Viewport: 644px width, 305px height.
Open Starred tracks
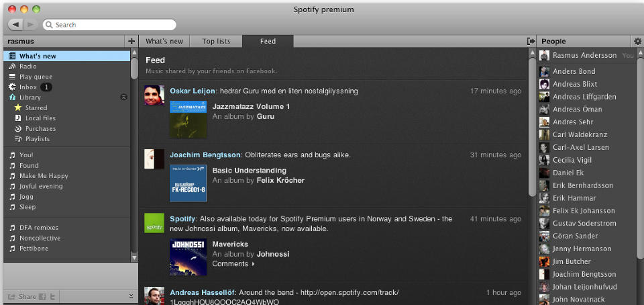coord(67,107)
